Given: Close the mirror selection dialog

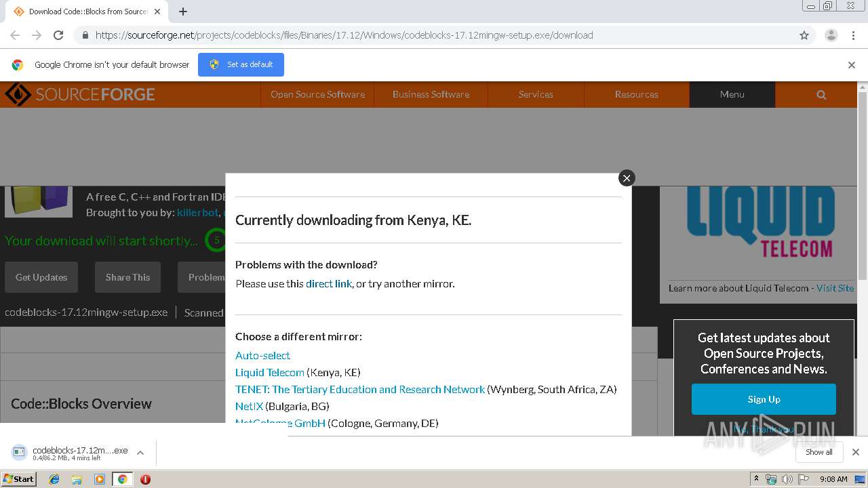Looking at the screenshot, I should (x=627, y=178).
